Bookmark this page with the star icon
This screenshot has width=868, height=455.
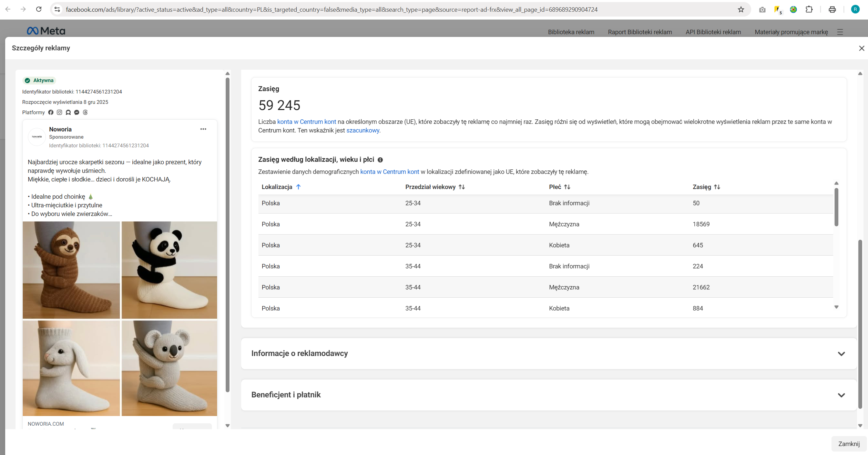tap(741, 10)
